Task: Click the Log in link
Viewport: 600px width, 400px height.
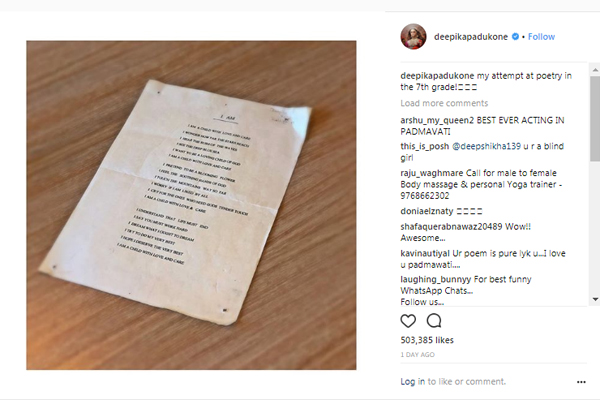Action: [x=412, y=382]
